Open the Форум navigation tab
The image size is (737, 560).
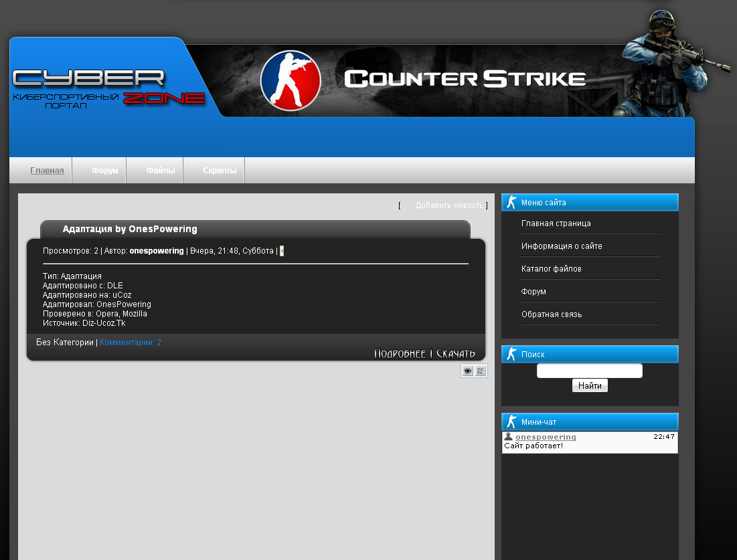click(x=105, y=171)
